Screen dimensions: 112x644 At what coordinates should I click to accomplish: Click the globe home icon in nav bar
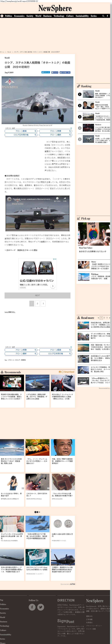(x=2, y=16)
